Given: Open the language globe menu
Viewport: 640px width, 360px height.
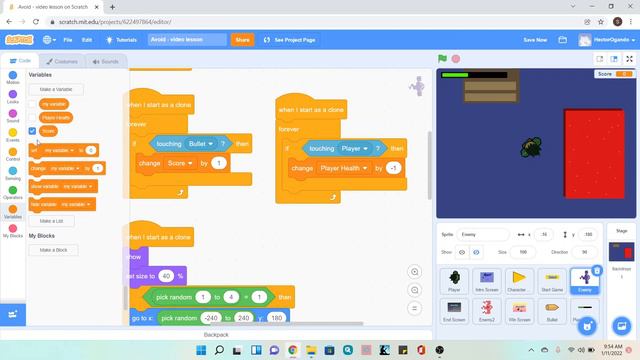Looking at the screenshot, I should 49,40.
